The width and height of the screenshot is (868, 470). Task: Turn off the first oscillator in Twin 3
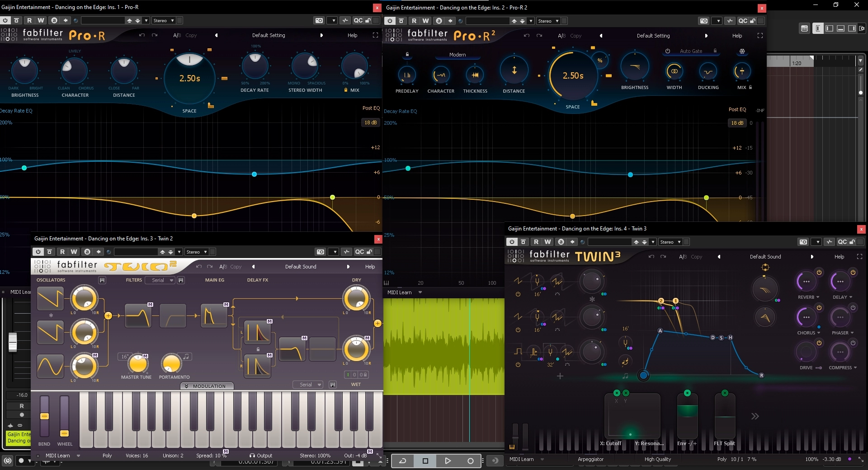(x=518, y=294)
